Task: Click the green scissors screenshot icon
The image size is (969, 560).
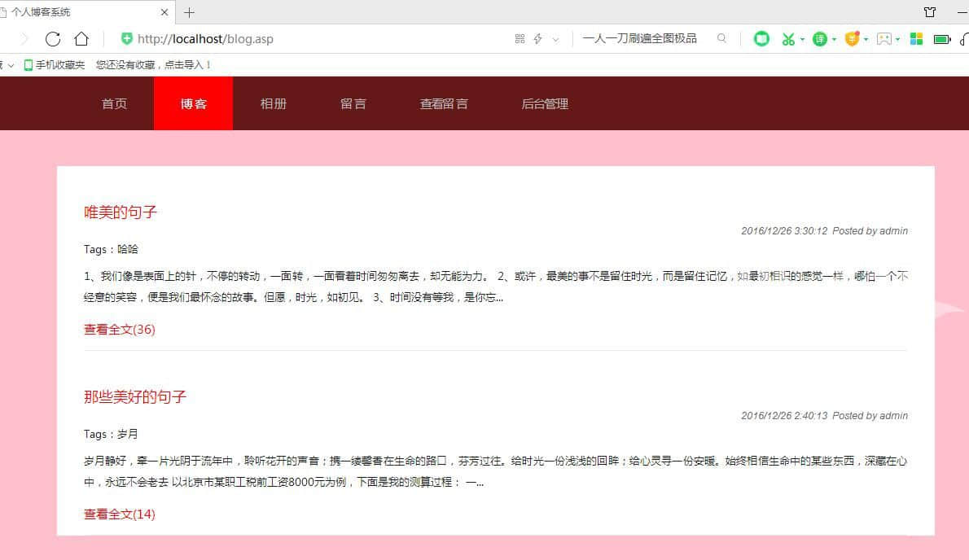Action: click(787, 39)
